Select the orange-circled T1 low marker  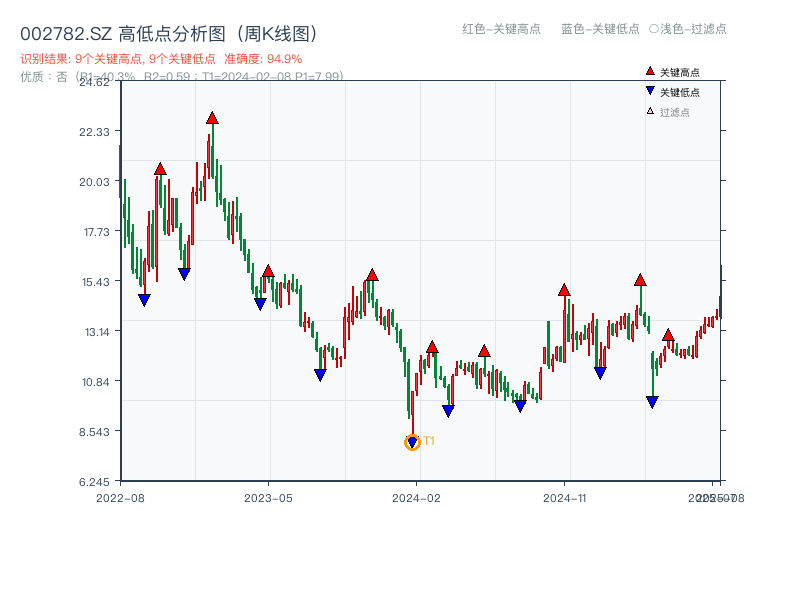click(x=412, y=442)
